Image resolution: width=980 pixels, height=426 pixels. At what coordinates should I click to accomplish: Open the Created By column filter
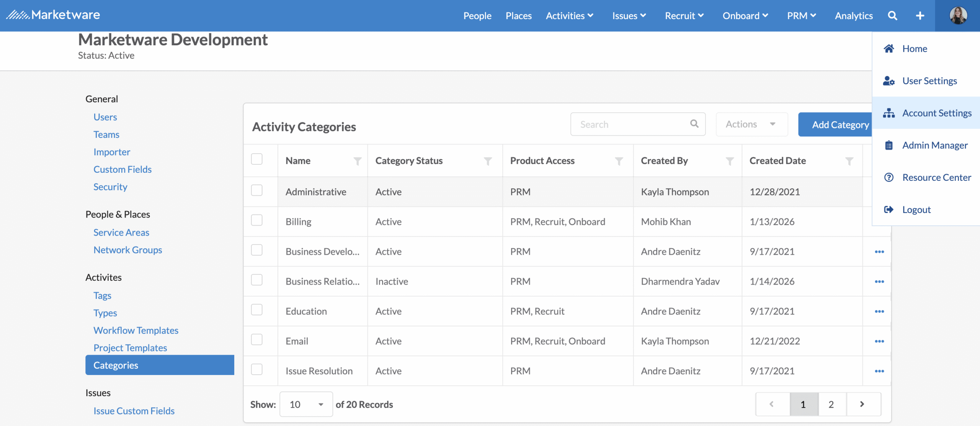[730, 161]
